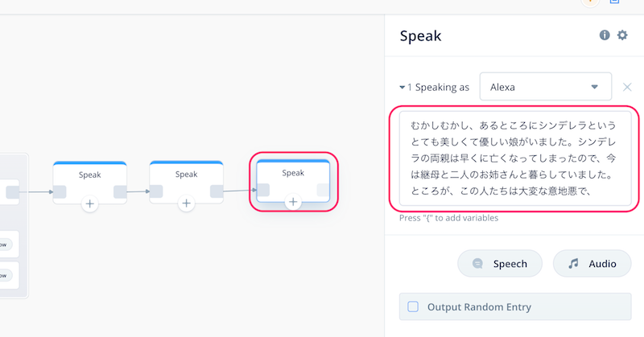The image size is (644, 337).
Task: Add a Speech entry
Action: [x=500, y=264]
